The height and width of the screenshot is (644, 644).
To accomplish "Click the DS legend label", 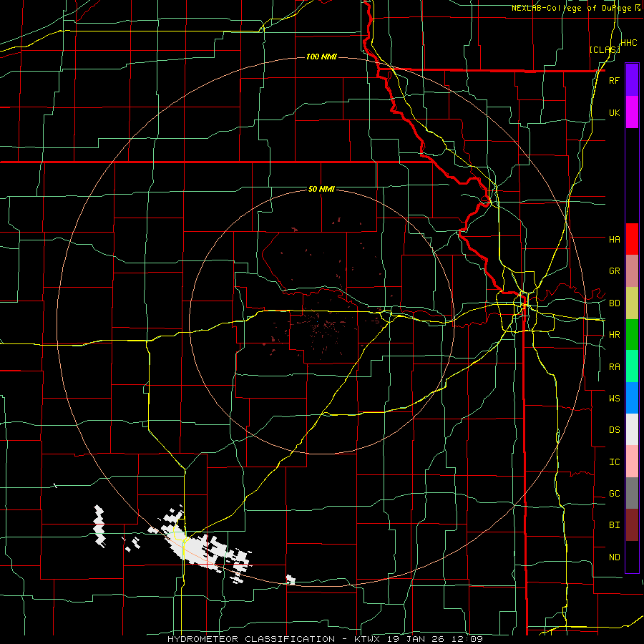I will pyautogui.click(x=614, y=430).
